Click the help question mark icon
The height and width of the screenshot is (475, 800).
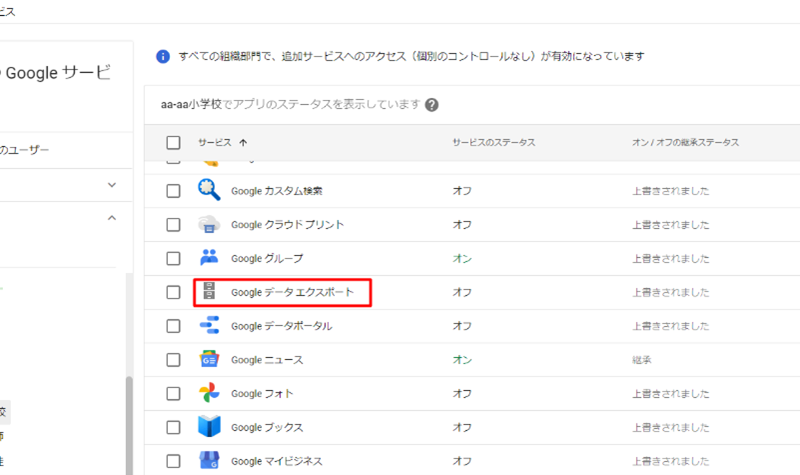pyautogui.click(x=432, y=105)
